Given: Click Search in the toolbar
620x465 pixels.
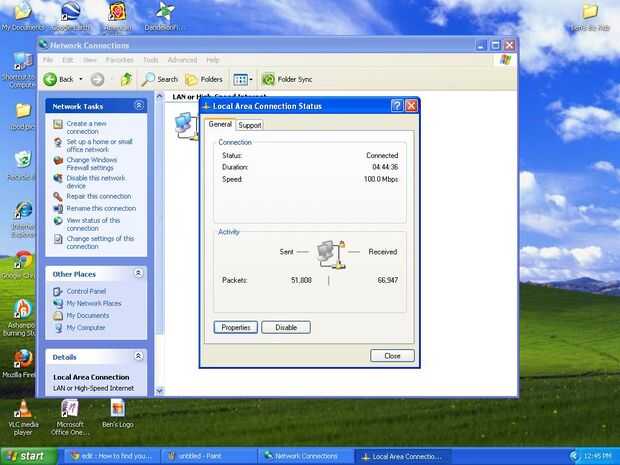Looking at the screenshot, I should click(x=160, y=79).
